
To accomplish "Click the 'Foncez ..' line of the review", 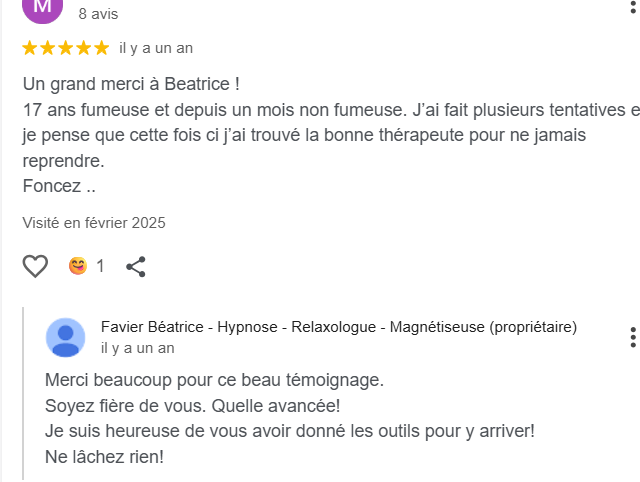I will click(58, 186).
